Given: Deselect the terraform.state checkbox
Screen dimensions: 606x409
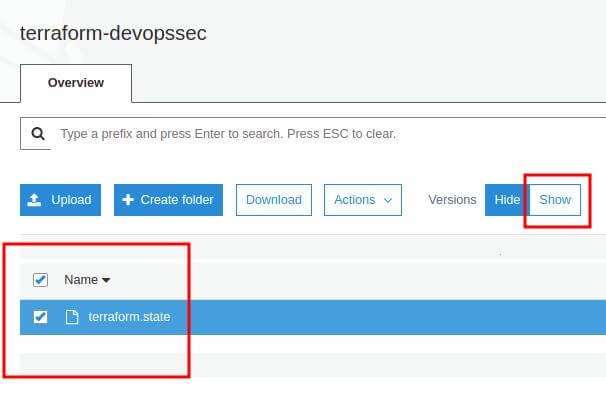Looking at the screenshot, I should click(x=41, y=317).
